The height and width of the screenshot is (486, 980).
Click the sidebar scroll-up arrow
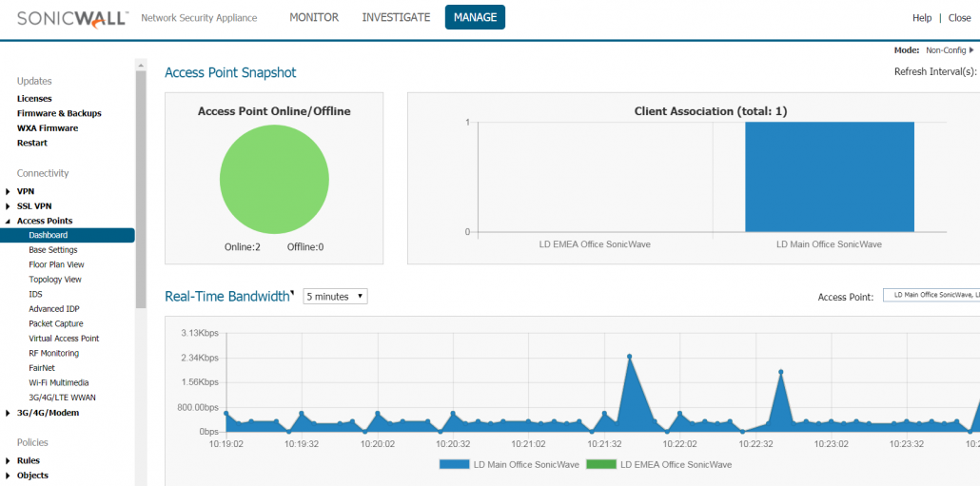141,65
